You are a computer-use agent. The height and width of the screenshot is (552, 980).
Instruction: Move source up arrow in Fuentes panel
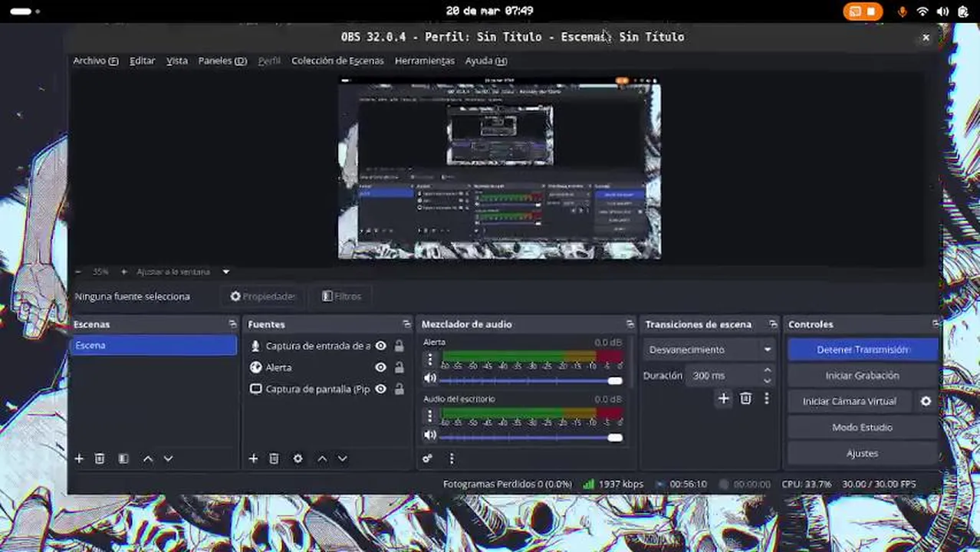[x=322, y=458]
